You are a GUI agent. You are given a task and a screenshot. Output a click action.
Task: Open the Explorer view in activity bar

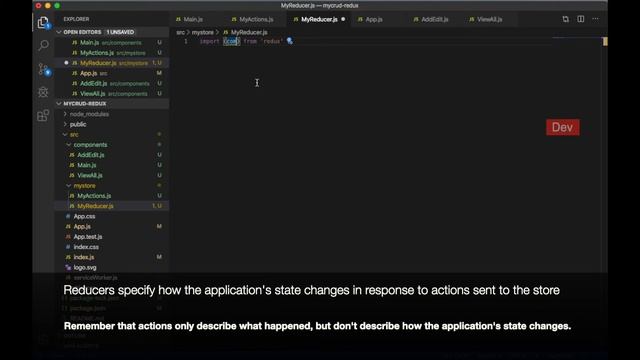[43, 22]
